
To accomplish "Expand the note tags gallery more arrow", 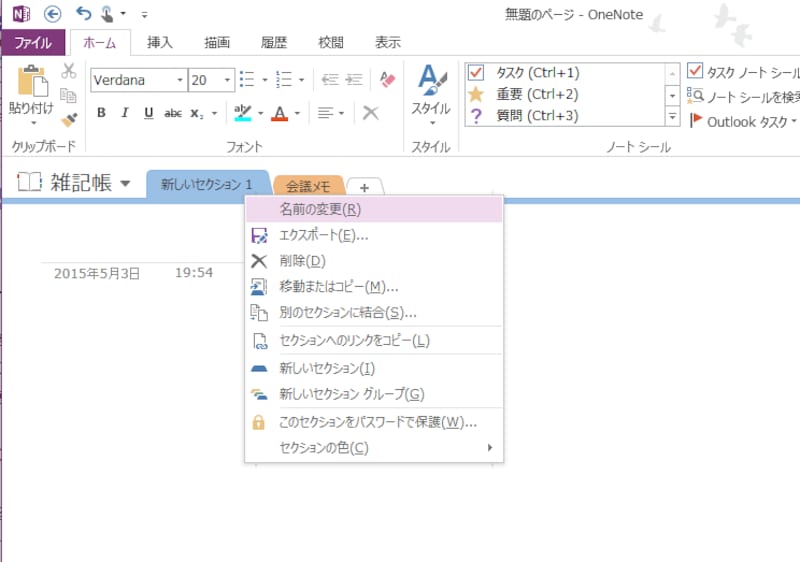I will (673, 116).
